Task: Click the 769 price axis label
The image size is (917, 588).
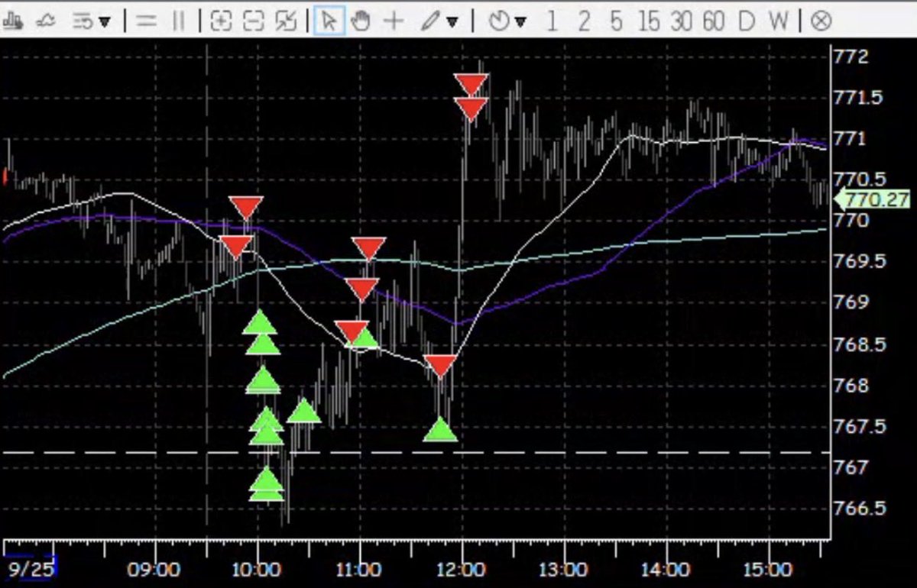Action: [851, 302]
